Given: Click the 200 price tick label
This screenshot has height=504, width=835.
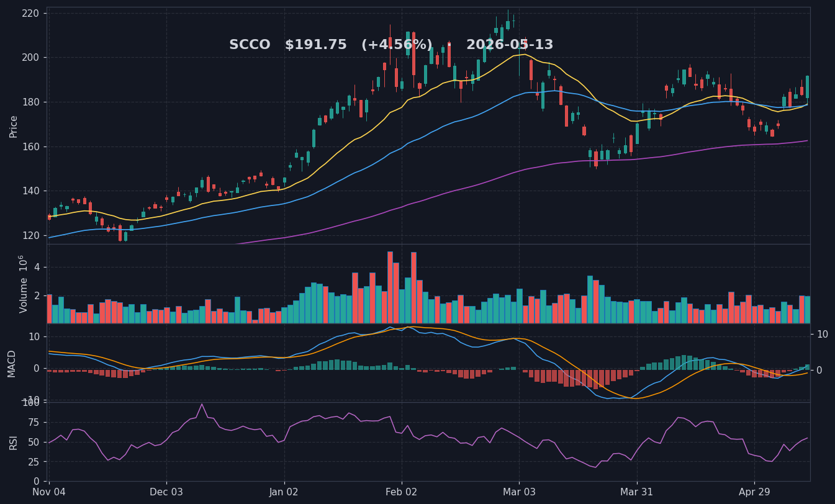Looking at the screenshot, I should coord(30,58).
